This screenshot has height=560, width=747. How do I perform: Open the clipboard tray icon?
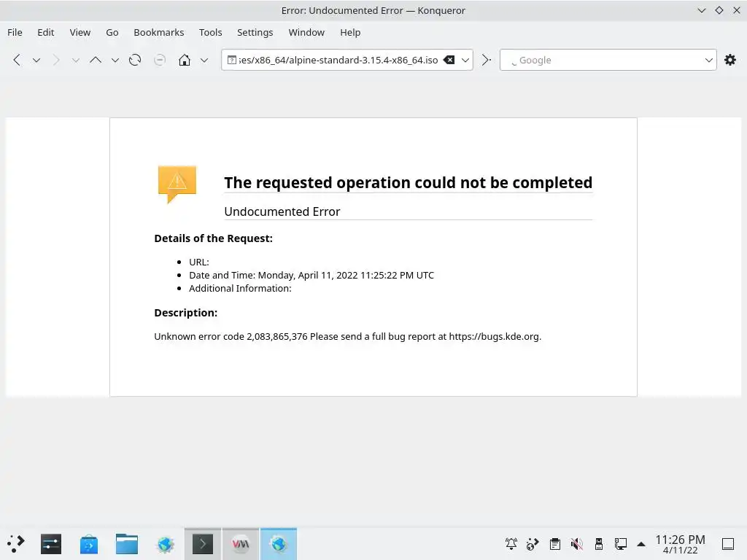554,543
